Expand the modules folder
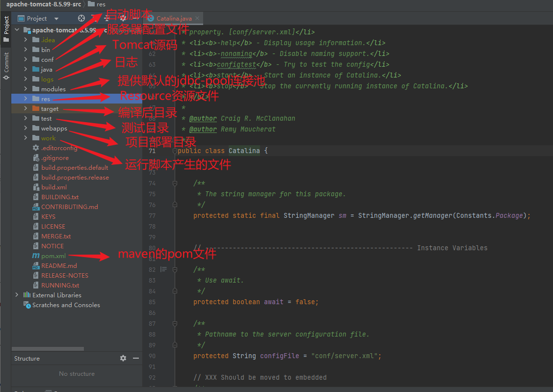This screenshot has height=392, width=553. (x=26, y=88)
